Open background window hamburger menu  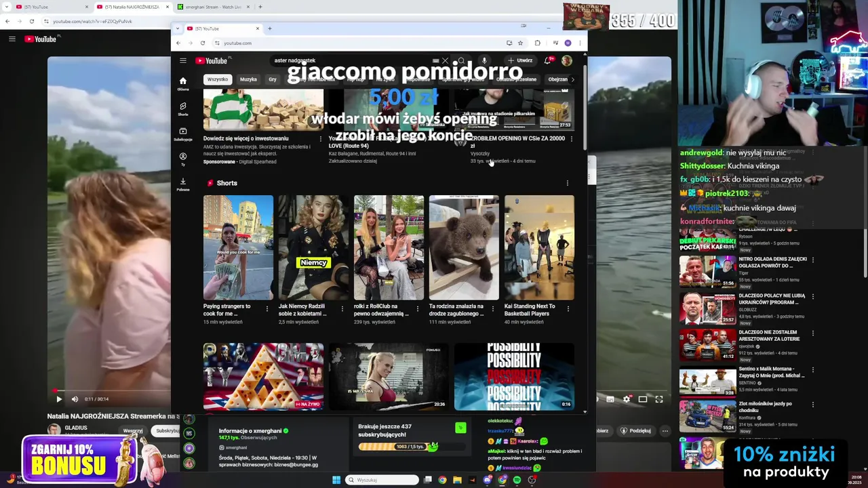pos(12,39)
